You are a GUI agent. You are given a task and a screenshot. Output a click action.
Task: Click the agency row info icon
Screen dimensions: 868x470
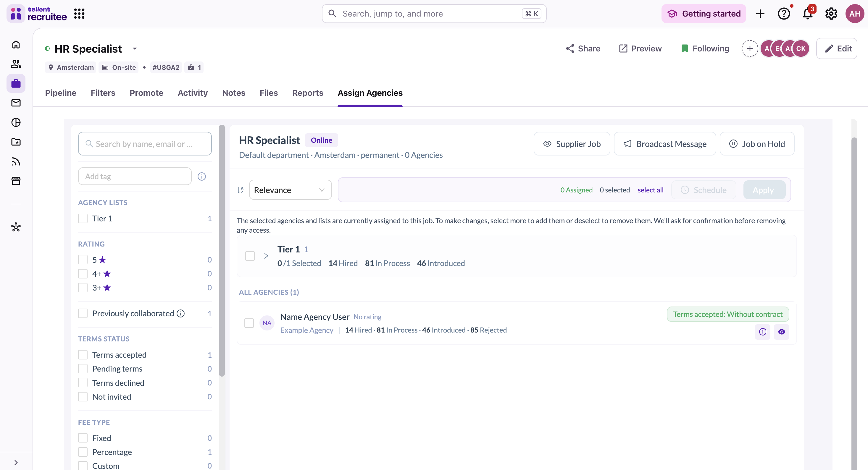coord(763,332)
